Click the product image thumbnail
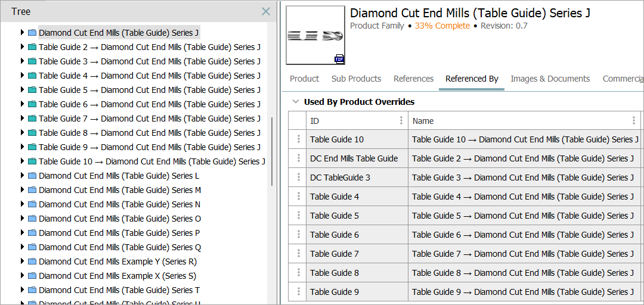 (x=315, y=35)
